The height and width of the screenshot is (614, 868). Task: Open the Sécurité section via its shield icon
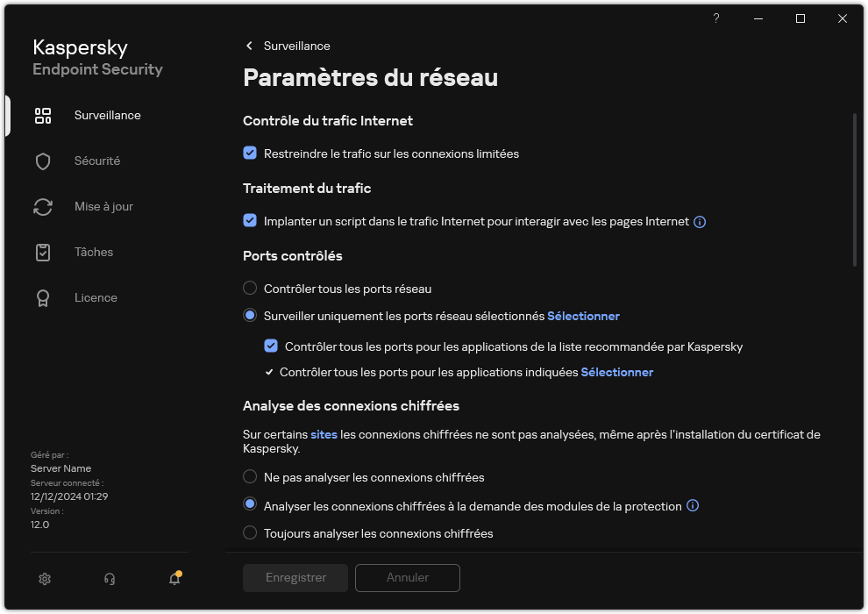(42, 161)
